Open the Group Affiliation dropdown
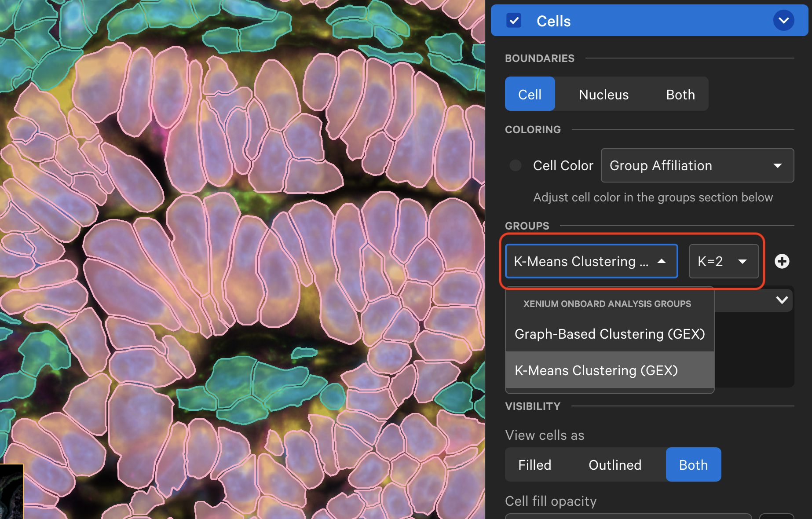This screenshot has height=519, width=812. [697, 165]
